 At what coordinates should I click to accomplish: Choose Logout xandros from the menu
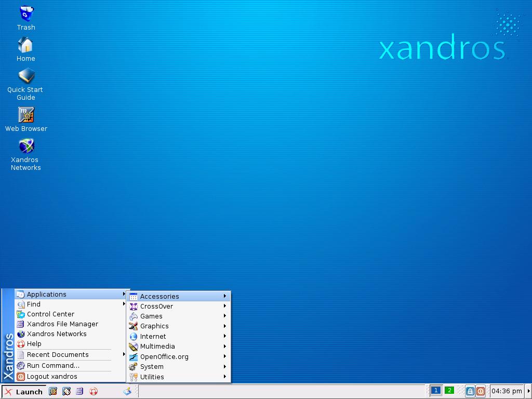click(52, 376)
